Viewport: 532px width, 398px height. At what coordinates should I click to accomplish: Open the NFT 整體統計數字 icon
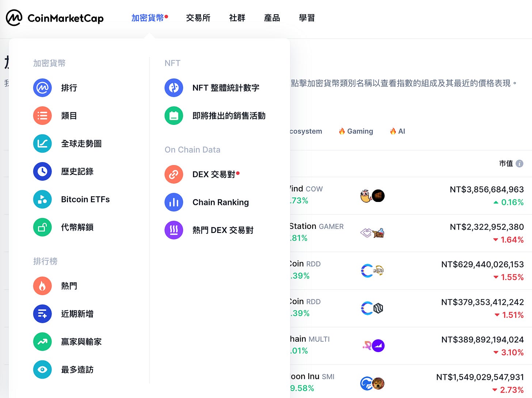pos(174,88)
